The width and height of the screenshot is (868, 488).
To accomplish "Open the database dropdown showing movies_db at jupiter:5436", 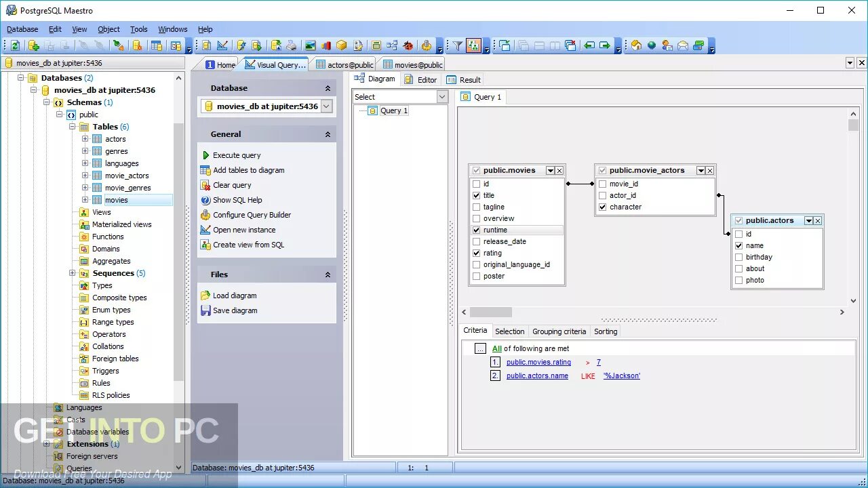I will click(326, 106).
